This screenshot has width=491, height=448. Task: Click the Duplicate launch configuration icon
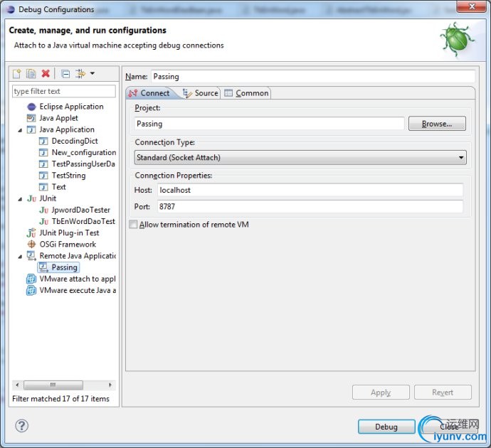[31, 73]
